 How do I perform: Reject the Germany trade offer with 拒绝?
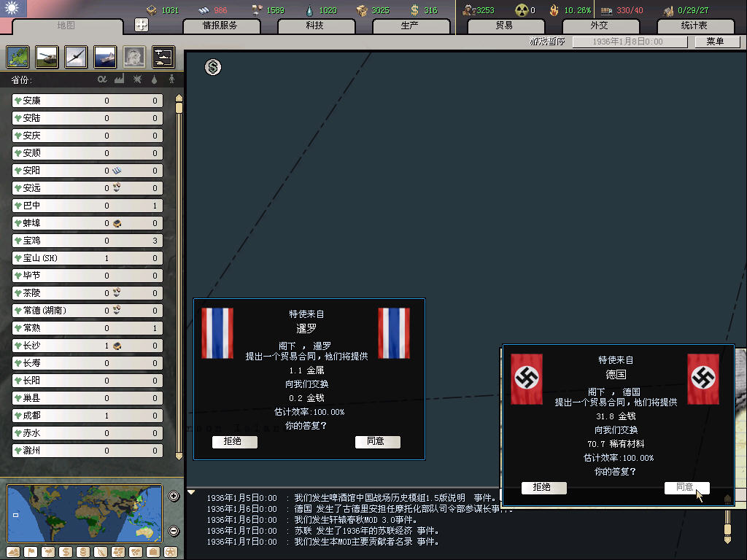[543, 488]
